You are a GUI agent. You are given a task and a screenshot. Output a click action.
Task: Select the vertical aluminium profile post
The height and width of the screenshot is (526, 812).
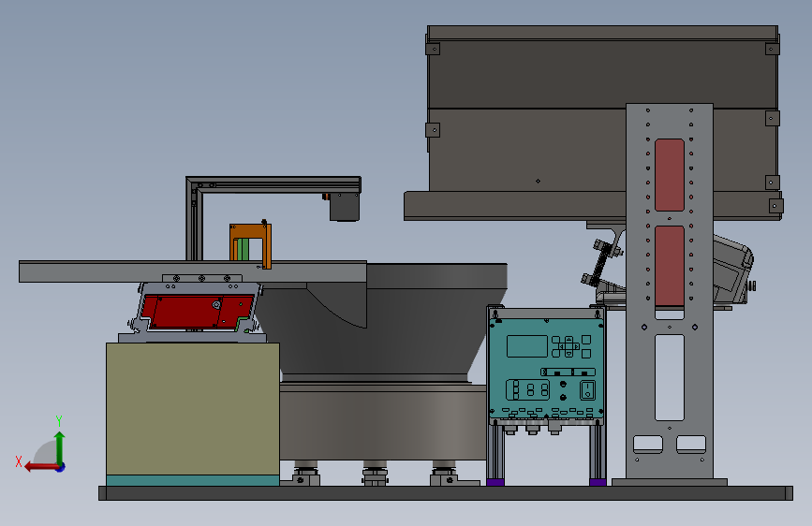(x=194, y=223)
